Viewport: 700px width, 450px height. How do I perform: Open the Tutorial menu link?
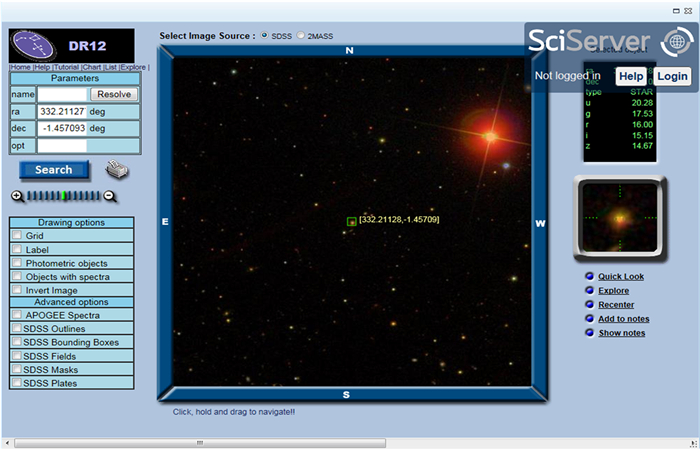65,67
